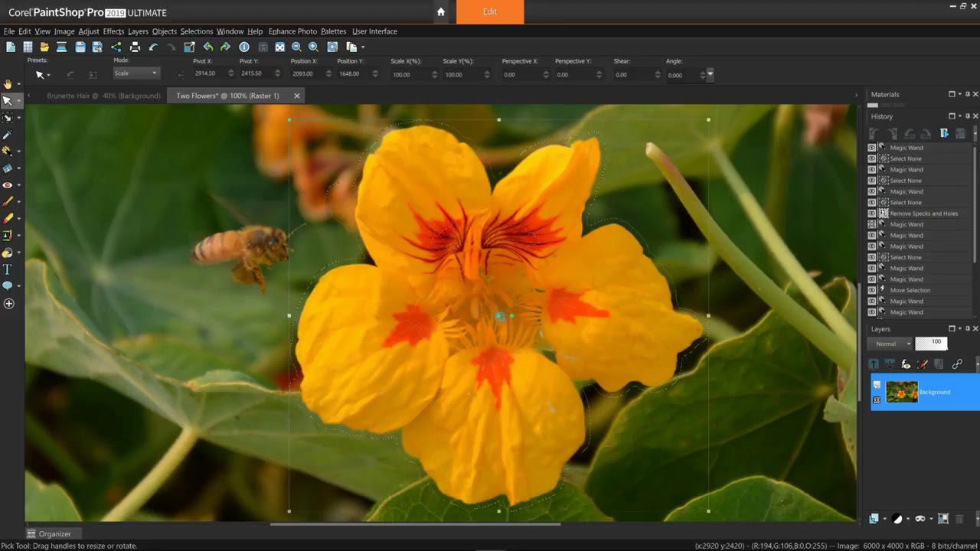Select the Text tool
Image resolution: width=980 pixels, height=551 pixels.
click(8, 269)
